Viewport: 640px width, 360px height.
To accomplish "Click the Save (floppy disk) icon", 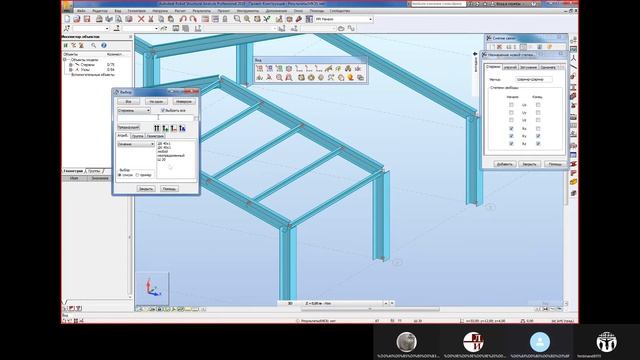I will coord(87,19).
